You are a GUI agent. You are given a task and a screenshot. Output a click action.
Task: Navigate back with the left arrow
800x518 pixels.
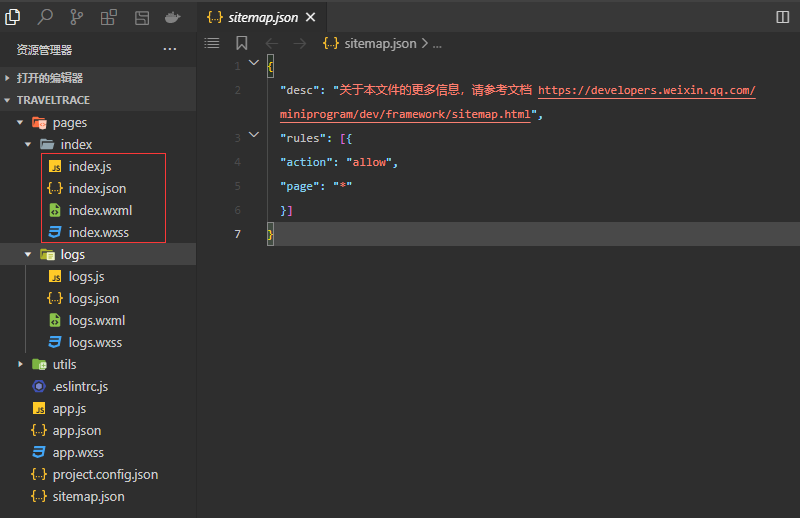click(x=272, y=44)
